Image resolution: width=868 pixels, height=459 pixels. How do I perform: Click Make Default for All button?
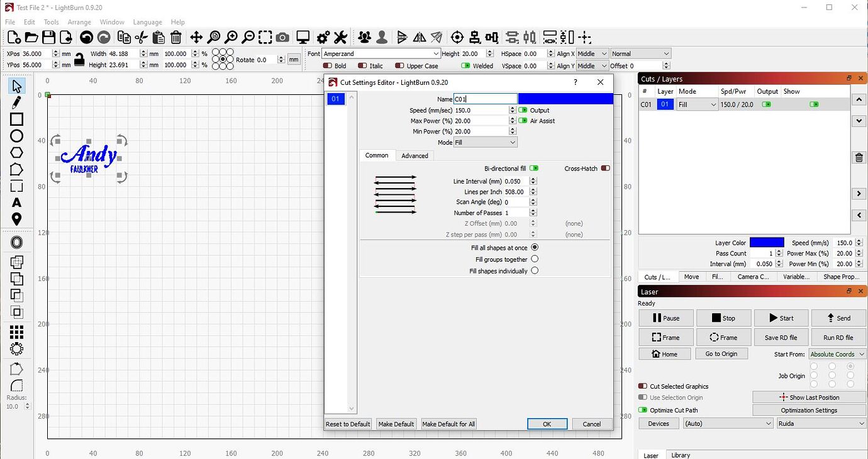pyautogui.click(x=448, y=424)
